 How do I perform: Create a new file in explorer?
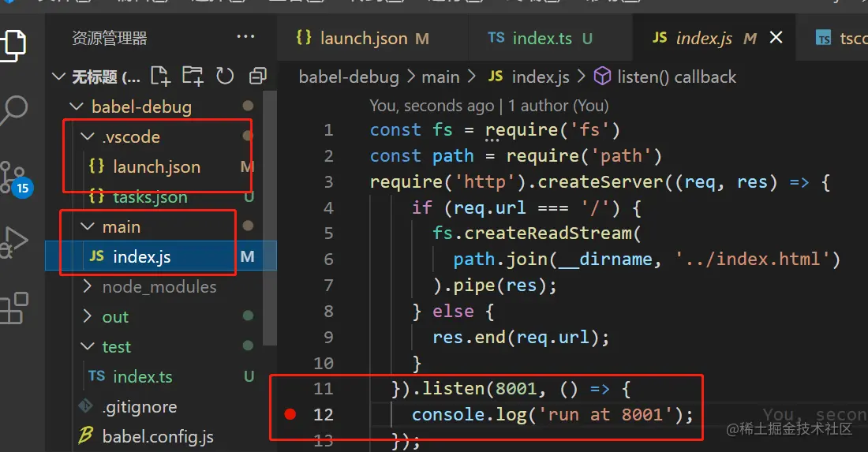[x=160, y=77]
